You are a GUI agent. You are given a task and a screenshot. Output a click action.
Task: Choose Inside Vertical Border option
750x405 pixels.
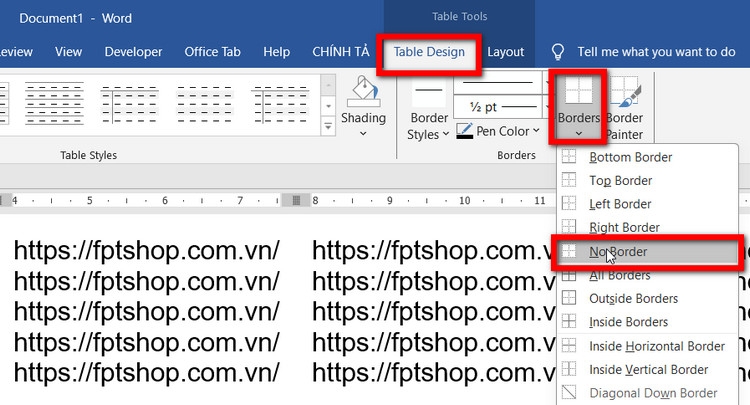pos(648,369)
